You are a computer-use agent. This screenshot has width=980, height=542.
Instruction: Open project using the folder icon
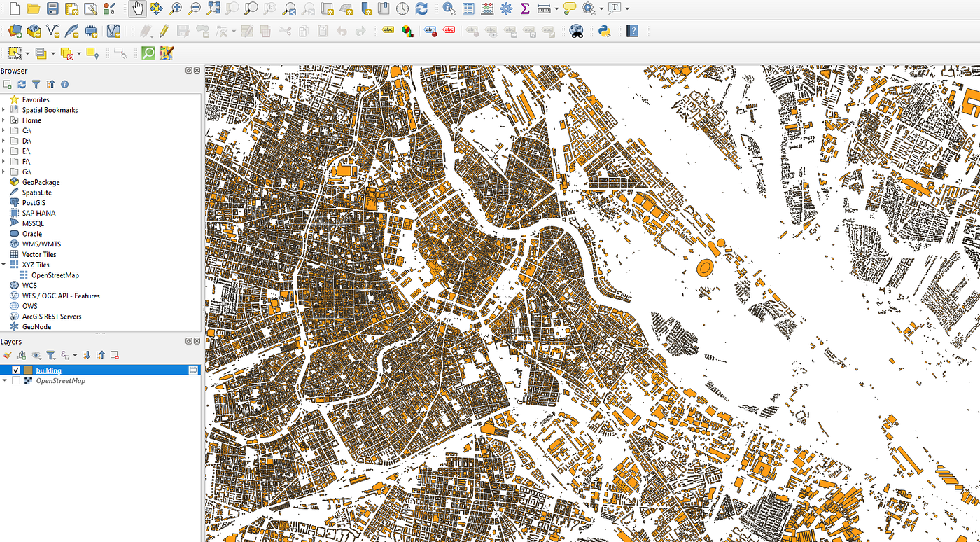33,8
